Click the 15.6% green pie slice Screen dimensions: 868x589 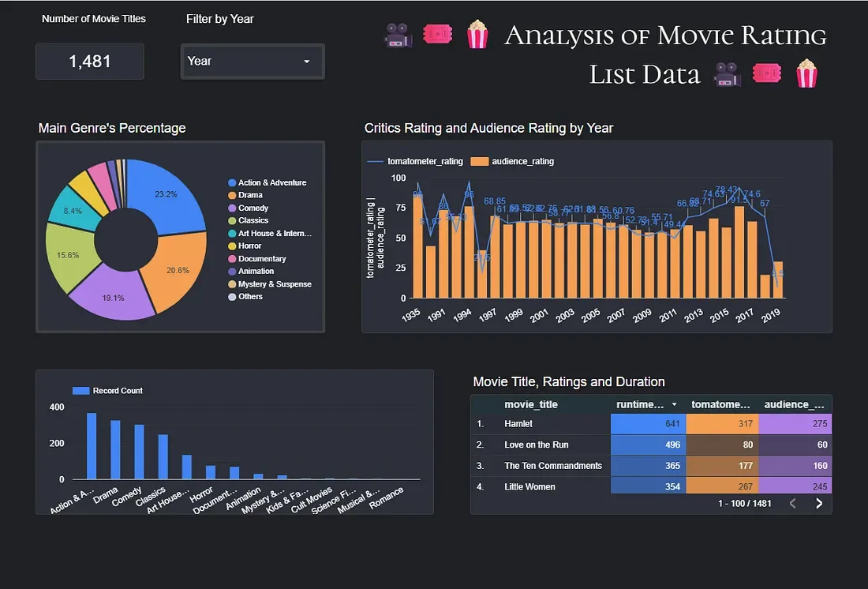(x=69, y=257)
